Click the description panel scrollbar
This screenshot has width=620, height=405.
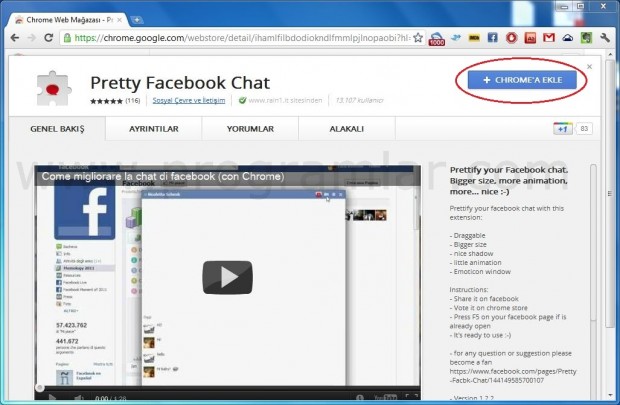pyautogui.click(x=593, y=243)
